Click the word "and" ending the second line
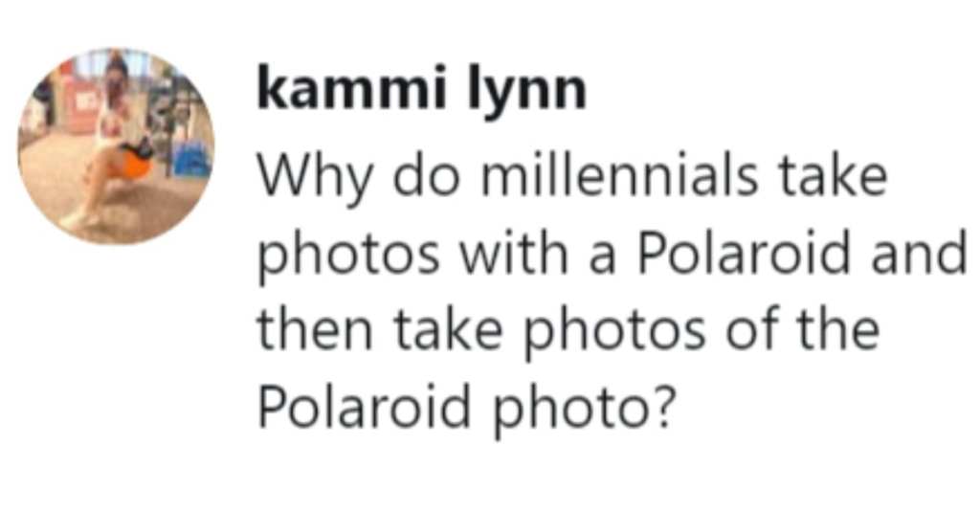Screen dimensions: 980x512 920,254
